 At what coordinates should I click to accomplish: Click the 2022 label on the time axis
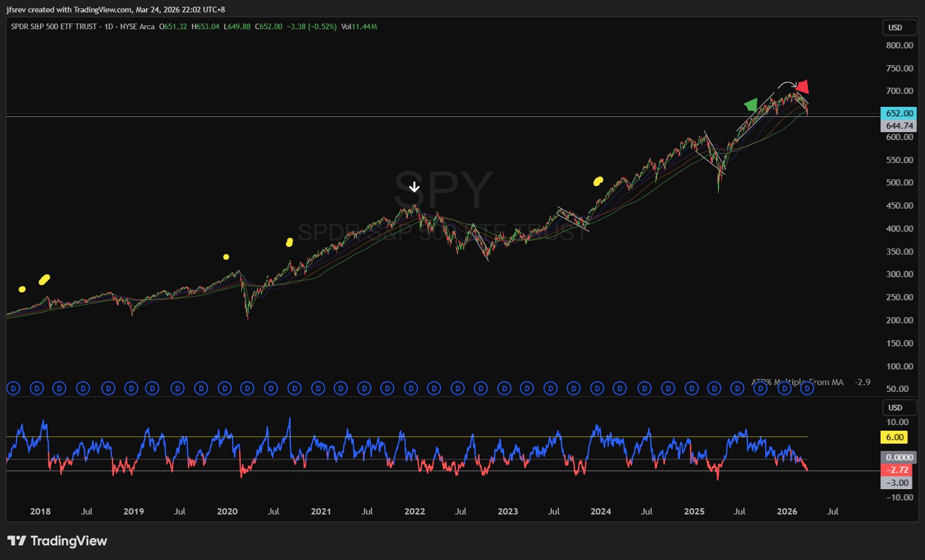(x=415, y=511)
